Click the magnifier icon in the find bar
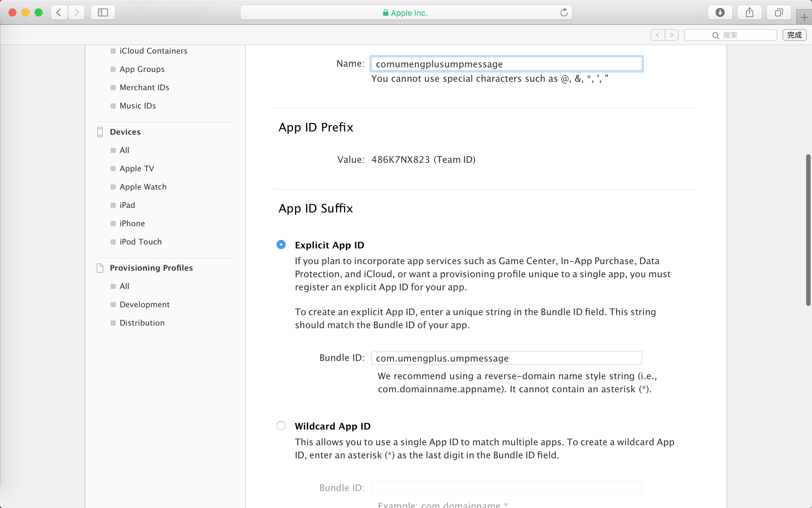 [716, 35]
